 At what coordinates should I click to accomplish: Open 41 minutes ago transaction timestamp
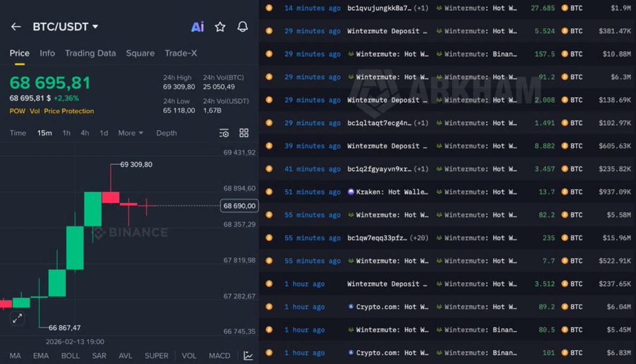tap(312, 169)
